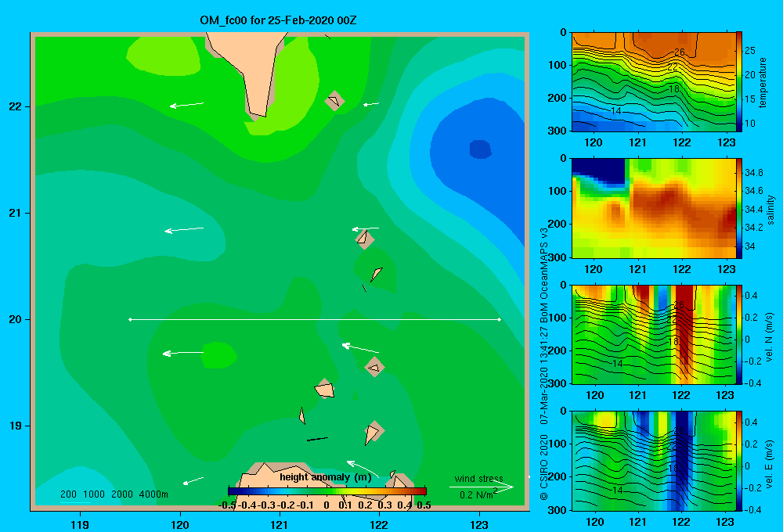The width and height of the screenshot is (783, 532).
Task: Open the salinity depth section panel
Action: point(654,208)
